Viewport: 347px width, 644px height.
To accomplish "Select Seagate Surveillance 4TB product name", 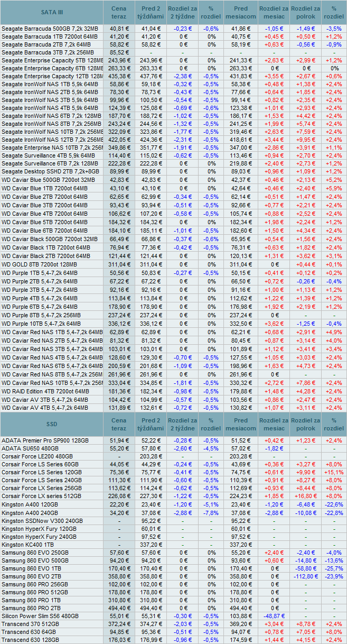I will [48, 156].
